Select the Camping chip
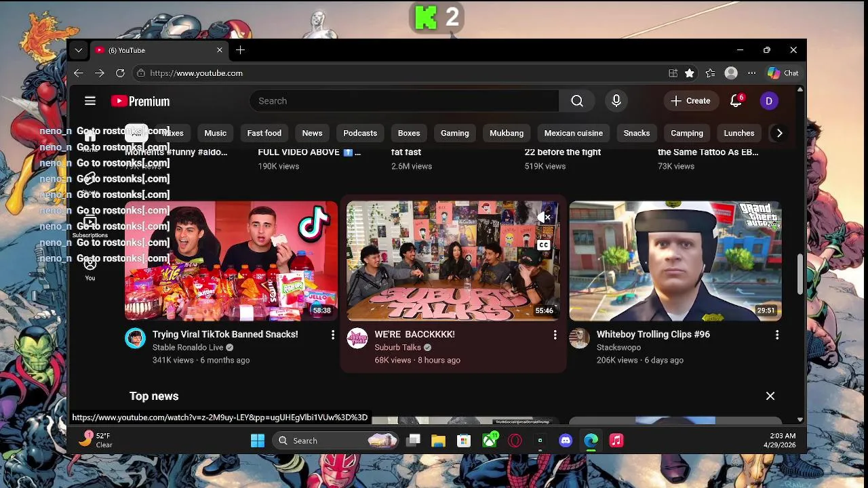The width and height of the screenshot is (868, 488). click(x=687, y=134)
